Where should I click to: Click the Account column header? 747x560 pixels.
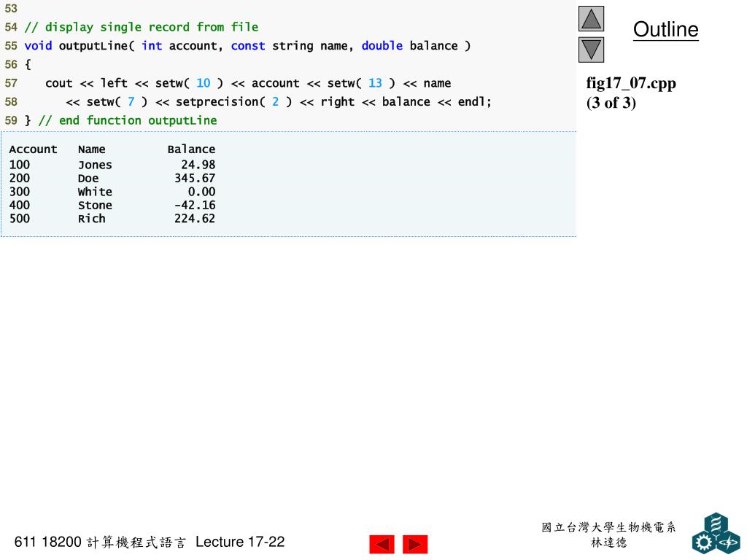click(x=33, y=149)
